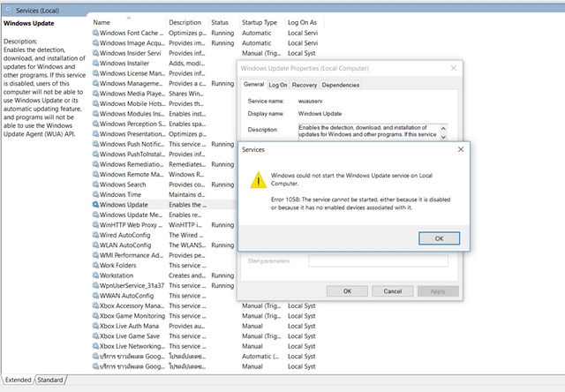This screenshot has width=565, height=392.
Task: Click the Xbox Accessory Management service gear icon
Action: pyautogui.click(x=95, y=305)
